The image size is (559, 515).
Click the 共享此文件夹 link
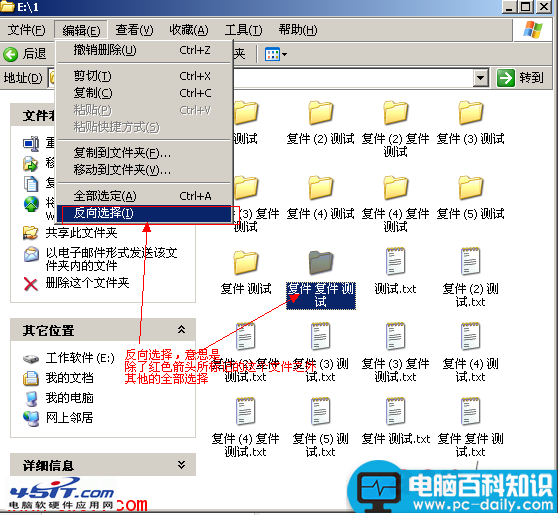(x=81, y=233)
